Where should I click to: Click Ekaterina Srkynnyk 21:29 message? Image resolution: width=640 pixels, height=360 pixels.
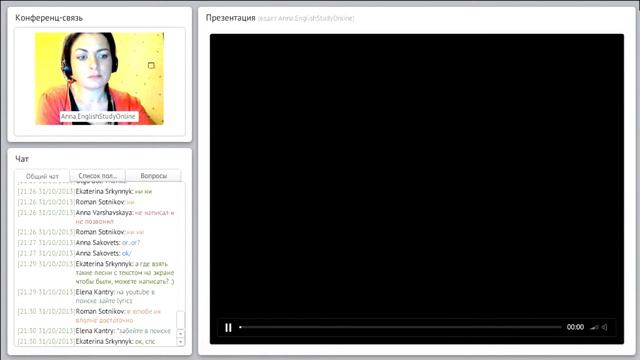point(96,272)
